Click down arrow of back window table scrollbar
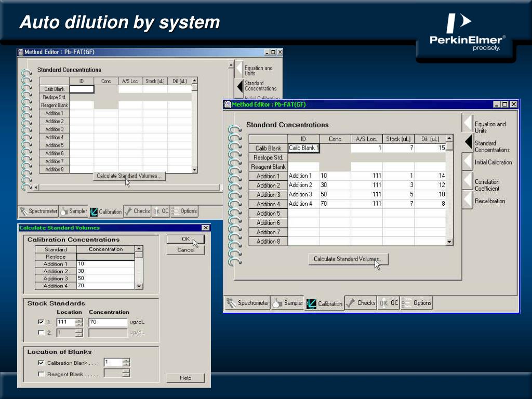 point(194,170)
